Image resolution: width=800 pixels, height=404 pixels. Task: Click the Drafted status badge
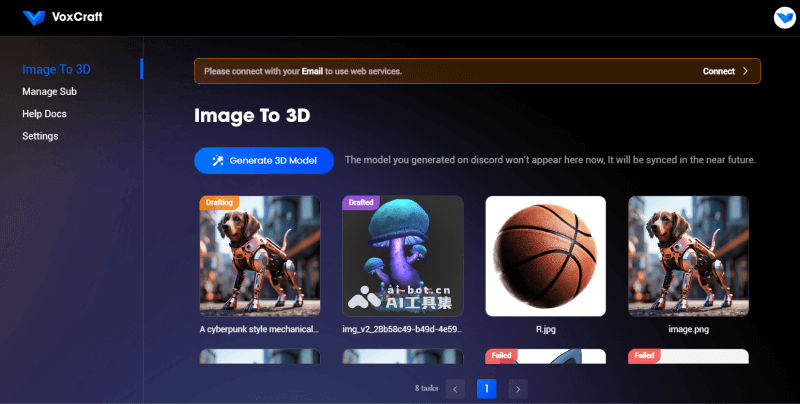tap(361, 202)
